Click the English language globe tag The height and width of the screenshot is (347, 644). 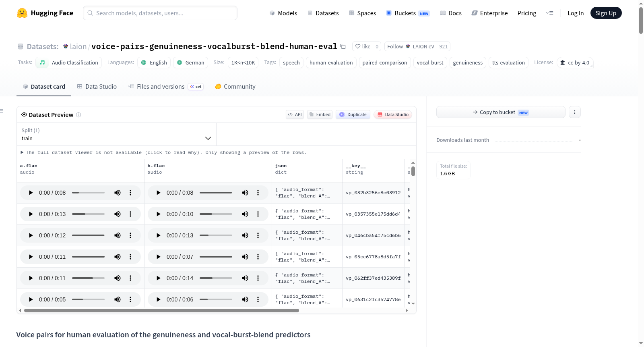pos(154,62)
